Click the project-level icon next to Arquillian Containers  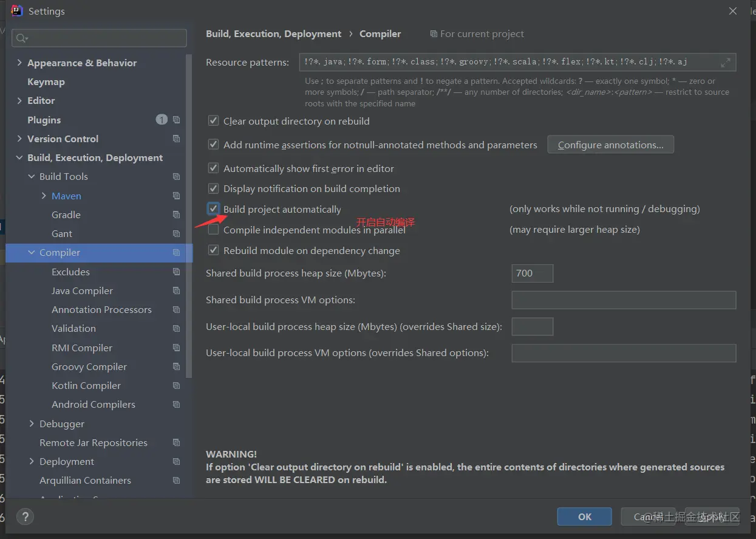tap(176, 481)
